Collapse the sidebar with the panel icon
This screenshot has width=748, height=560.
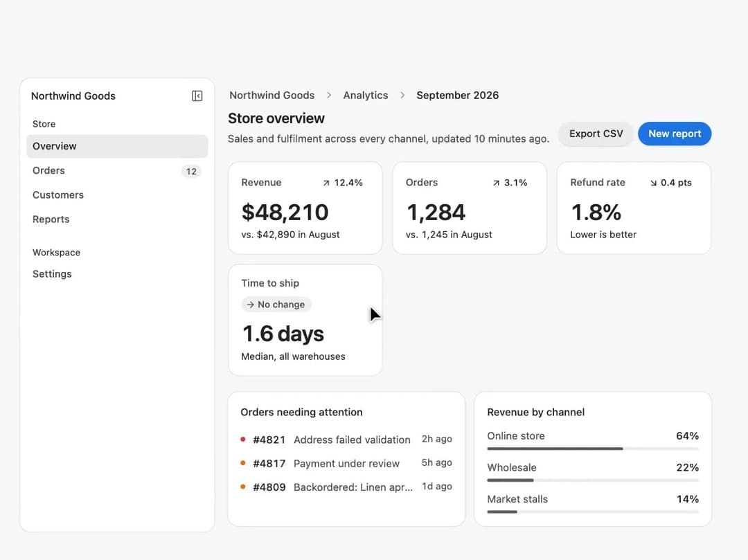(197, 96)
